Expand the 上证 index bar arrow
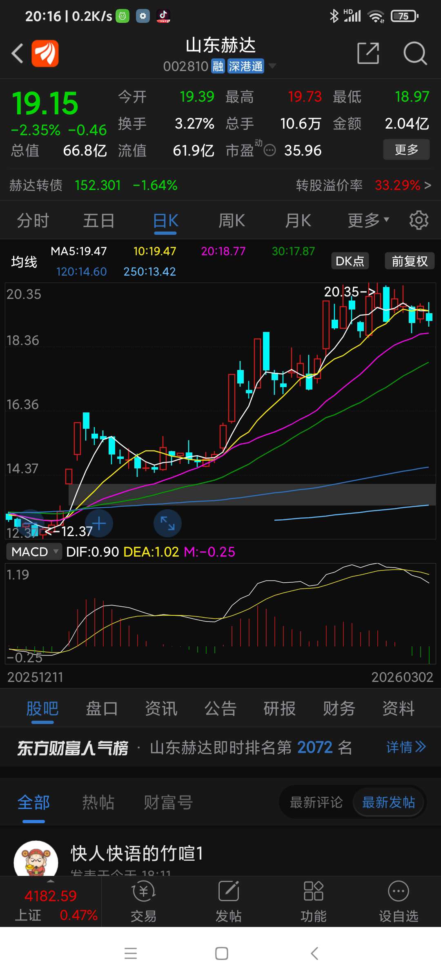The height and width of the screenshot is (980, 441). 51,881
